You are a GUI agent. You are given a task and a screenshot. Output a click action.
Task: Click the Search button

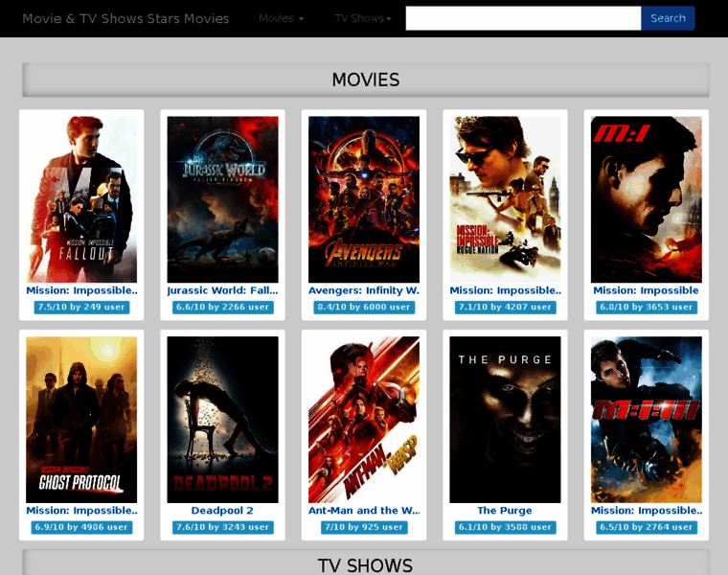click(x=668, y=18)
